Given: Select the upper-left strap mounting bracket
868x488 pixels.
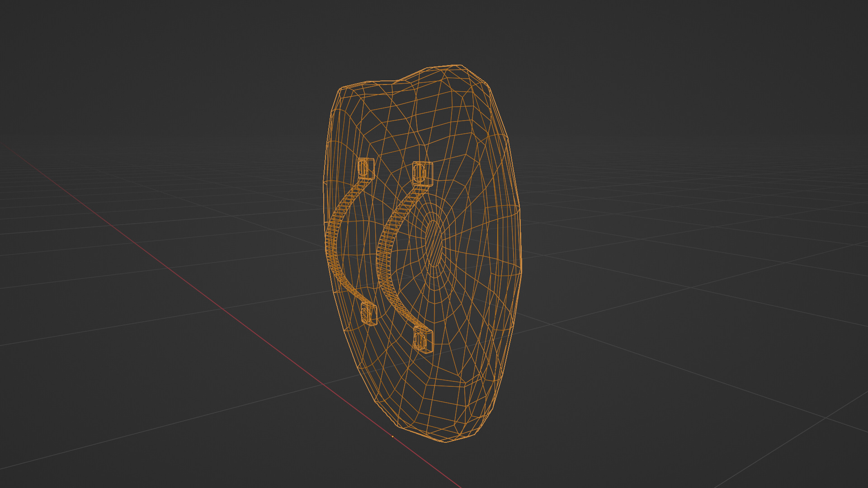Looking at the screenshot, I should pyautogui.click(x=365, y=168).
